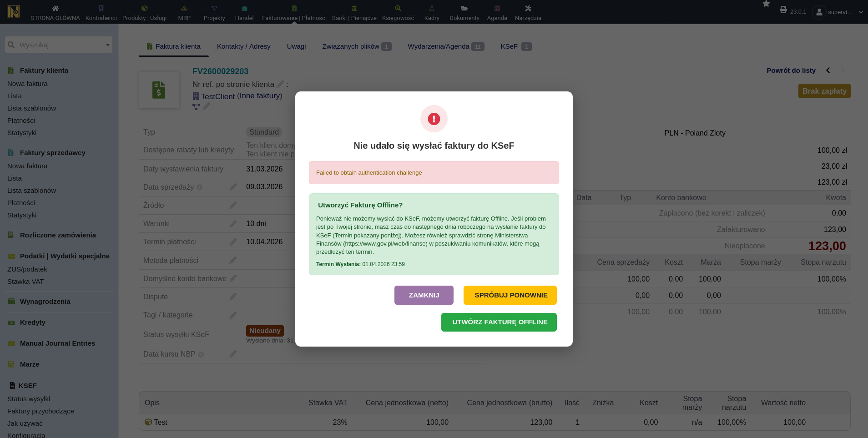Open the search box dropdown arrow
The image size is (868, 438).
point(107,45)
